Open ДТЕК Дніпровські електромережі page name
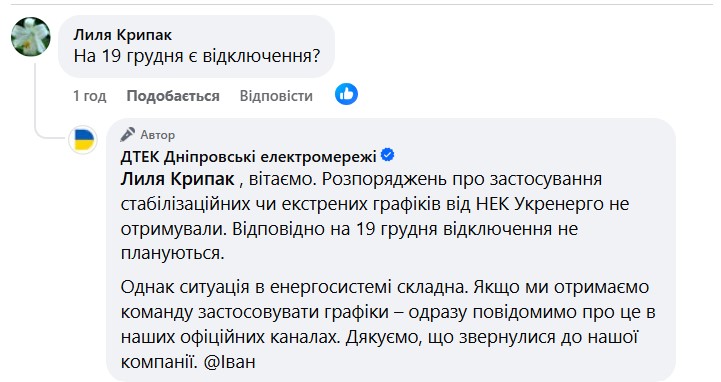The image size is (721, 382). click(248, 157)
